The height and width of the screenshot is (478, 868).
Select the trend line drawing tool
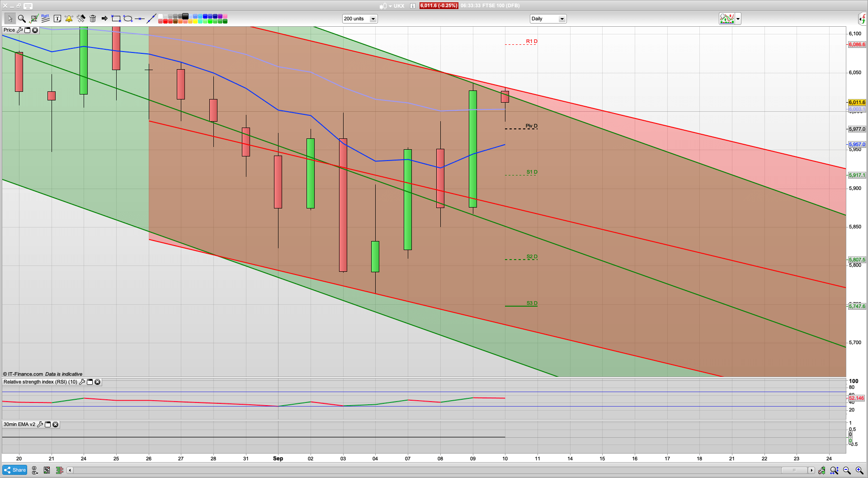tap(152, 19)
